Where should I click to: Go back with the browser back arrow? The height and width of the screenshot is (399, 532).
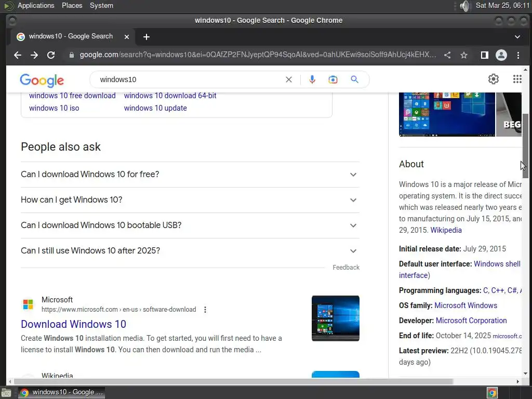point(18,55)
